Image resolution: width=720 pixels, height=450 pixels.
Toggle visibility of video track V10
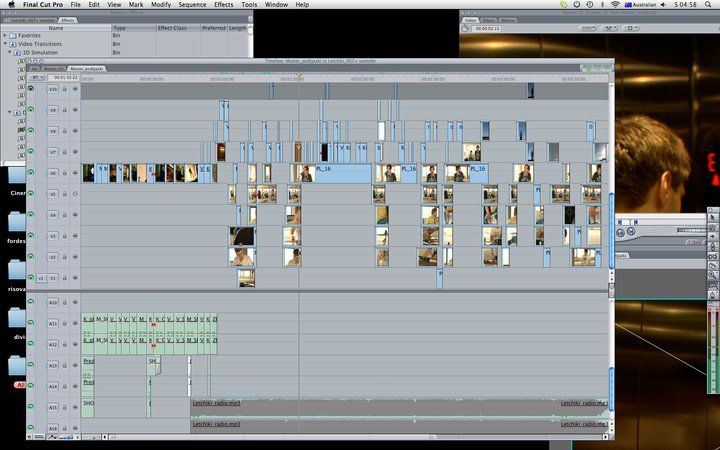point(31,89)
